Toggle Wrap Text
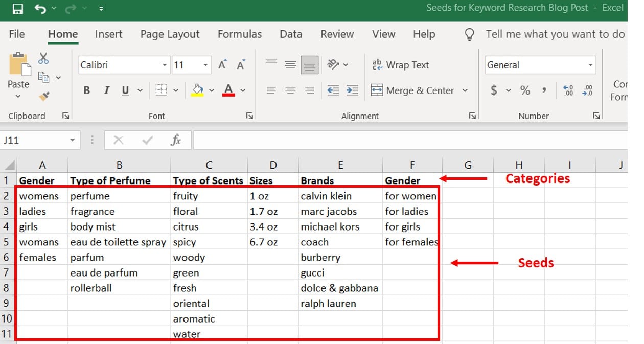The height and width of the screenshot is (344, 644). 400,65
